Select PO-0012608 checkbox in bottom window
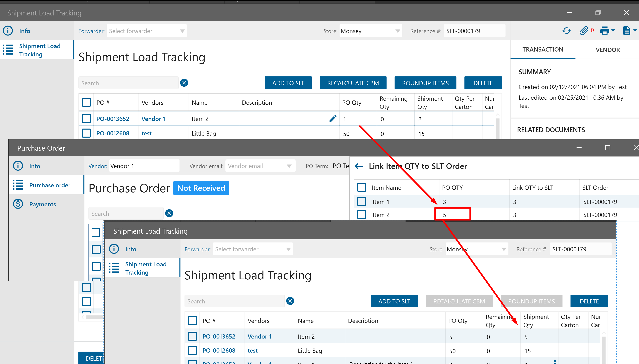639x364 pixels. [x=192, y=350]
